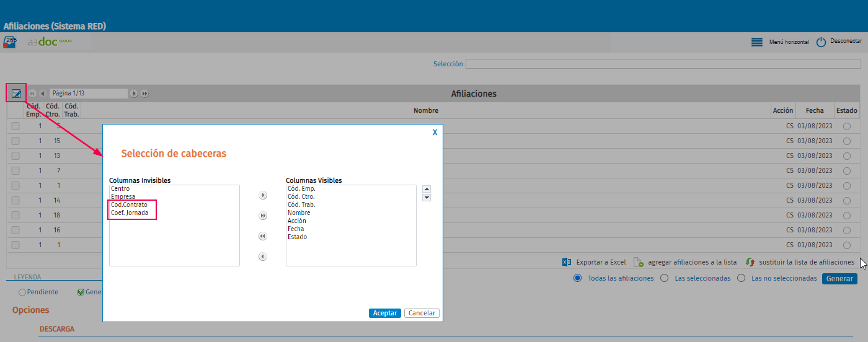Check the row with Cód. Ctro. 16
Viewport: 868px width, 342px height.
click(x=15, y=230)
